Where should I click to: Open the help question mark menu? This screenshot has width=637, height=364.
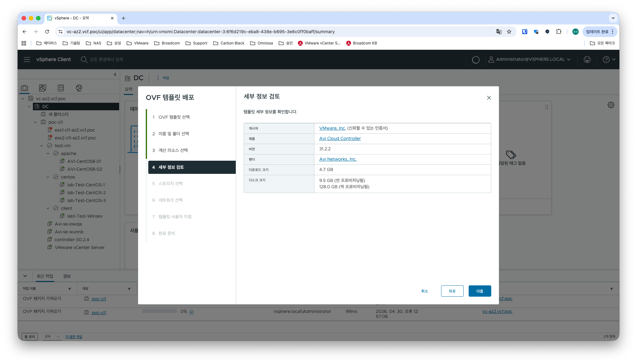609,60
